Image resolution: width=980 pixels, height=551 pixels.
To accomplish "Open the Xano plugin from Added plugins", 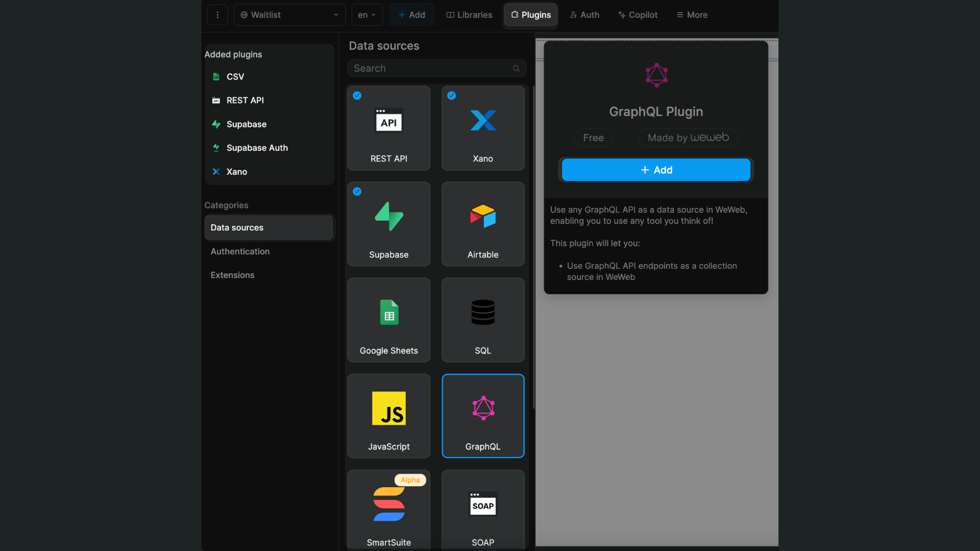I will tap(236, 171).
